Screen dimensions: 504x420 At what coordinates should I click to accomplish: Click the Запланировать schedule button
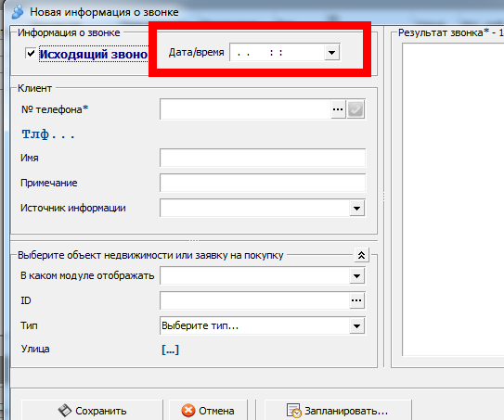(x=338, y=411)
